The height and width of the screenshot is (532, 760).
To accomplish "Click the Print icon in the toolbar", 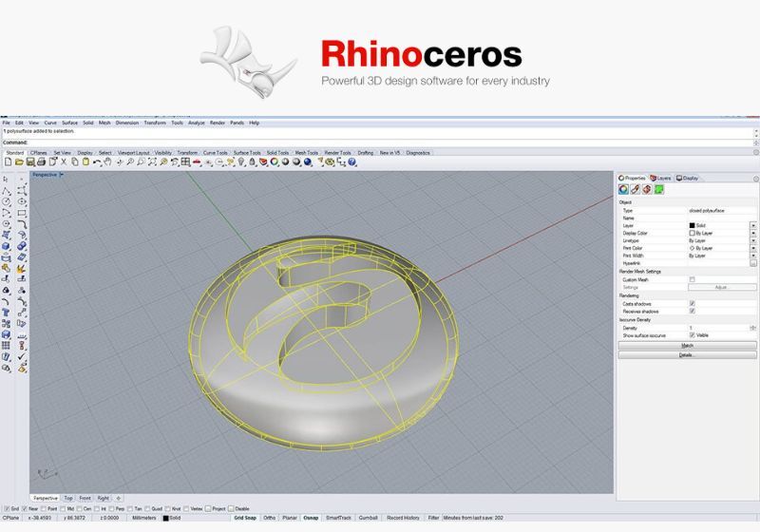I will click(41, 161).
